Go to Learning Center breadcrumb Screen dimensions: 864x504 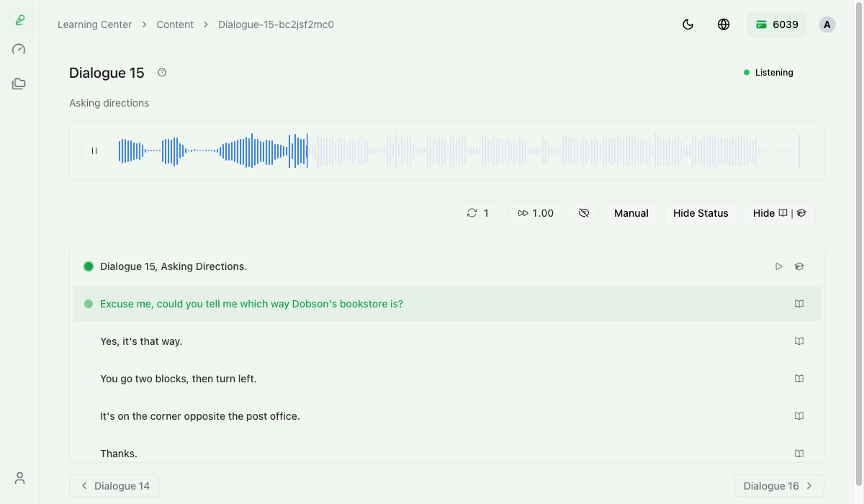coord(94,24)
